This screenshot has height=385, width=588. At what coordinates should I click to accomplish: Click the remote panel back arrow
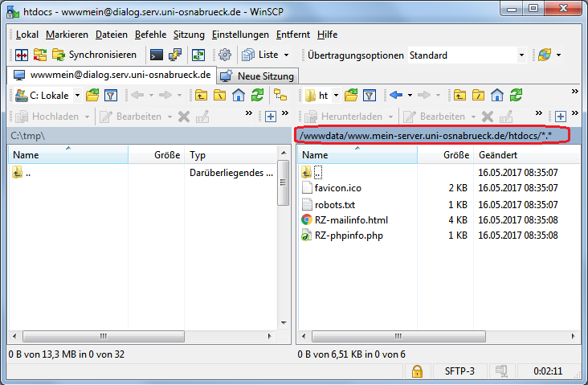click(x=395, y=95)
